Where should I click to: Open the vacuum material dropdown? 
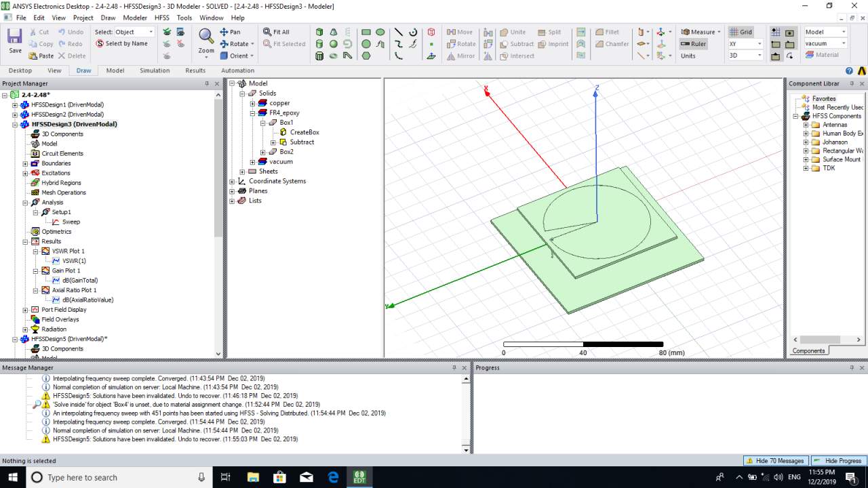pyautogui.click(x=843, y=43)
